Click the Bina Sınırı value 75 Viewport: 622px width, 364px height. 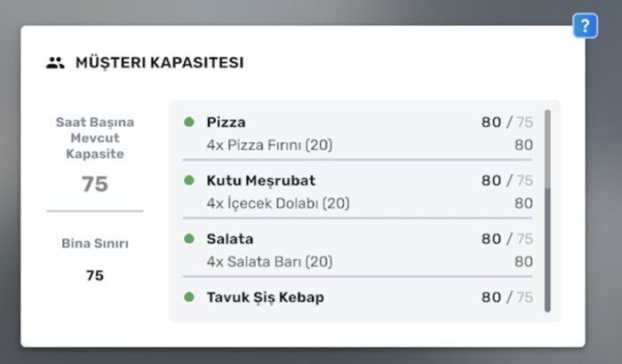[x=94, y=275]
